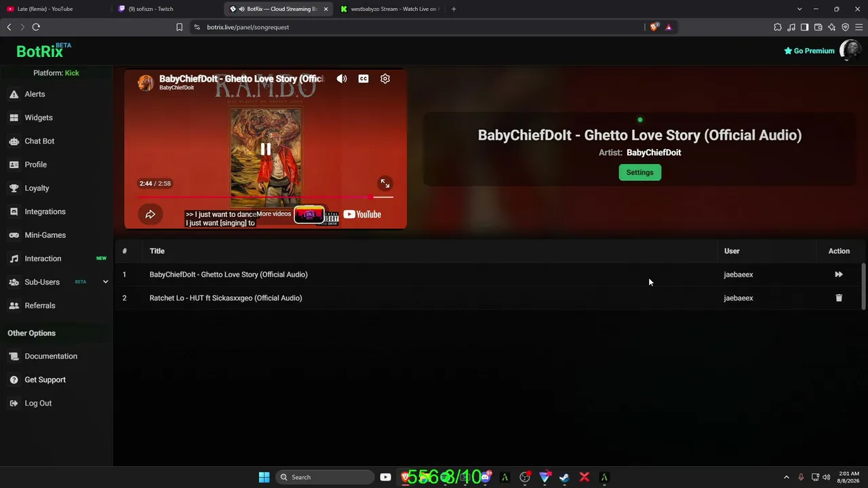The image size is (868, 488).
Task: Click the page vertical scrollbar
Action: click(x=863, y=285)
